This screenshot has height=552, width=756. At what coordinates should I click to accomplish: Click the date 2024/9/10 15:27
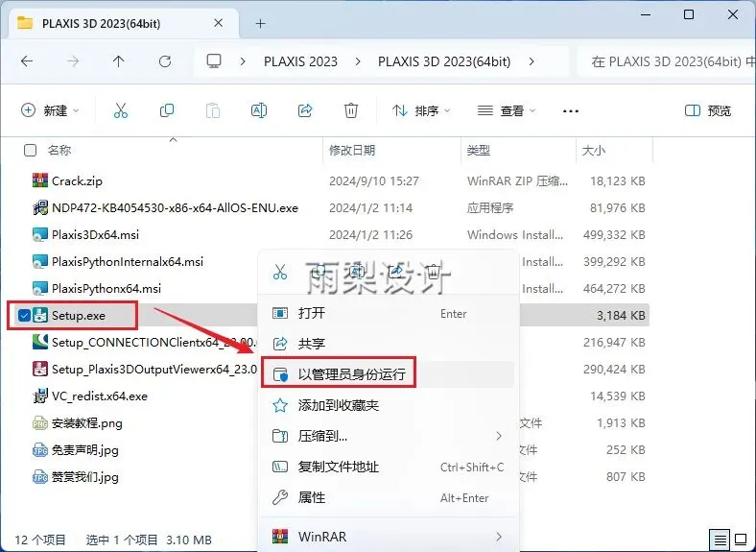(374, 180)
